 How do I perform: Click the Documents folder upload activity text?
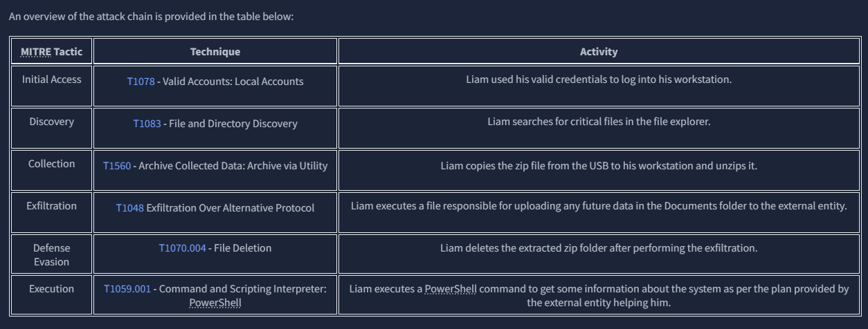coord(599,206)
